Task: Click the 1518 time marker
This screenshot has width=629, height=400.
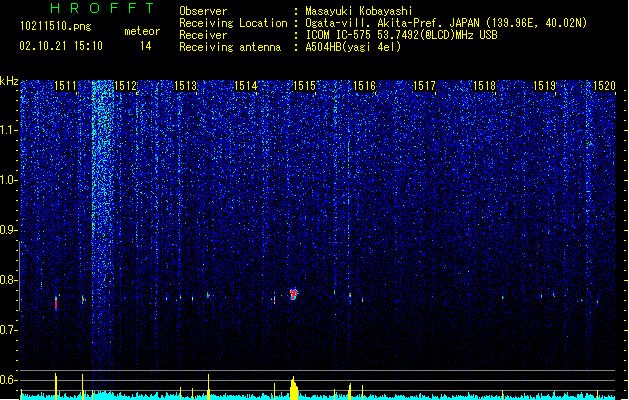Action: tap(484, 86)
